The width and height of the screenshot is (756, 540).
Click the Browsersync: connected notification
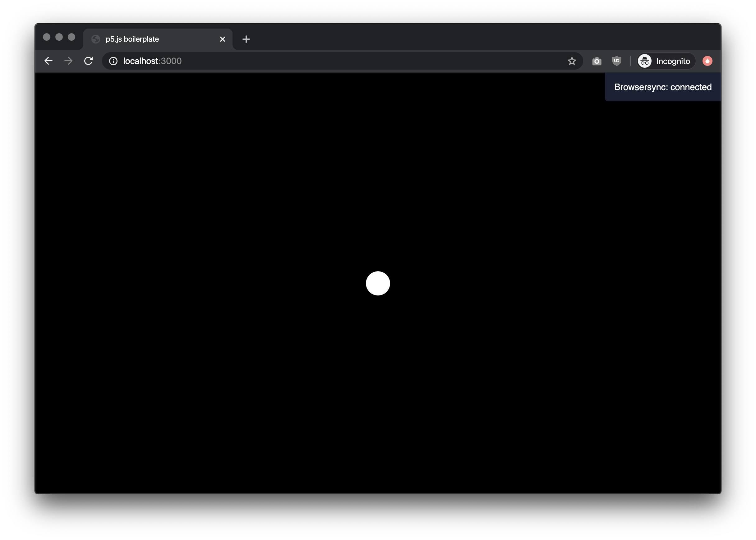click(x=663, y=87)
